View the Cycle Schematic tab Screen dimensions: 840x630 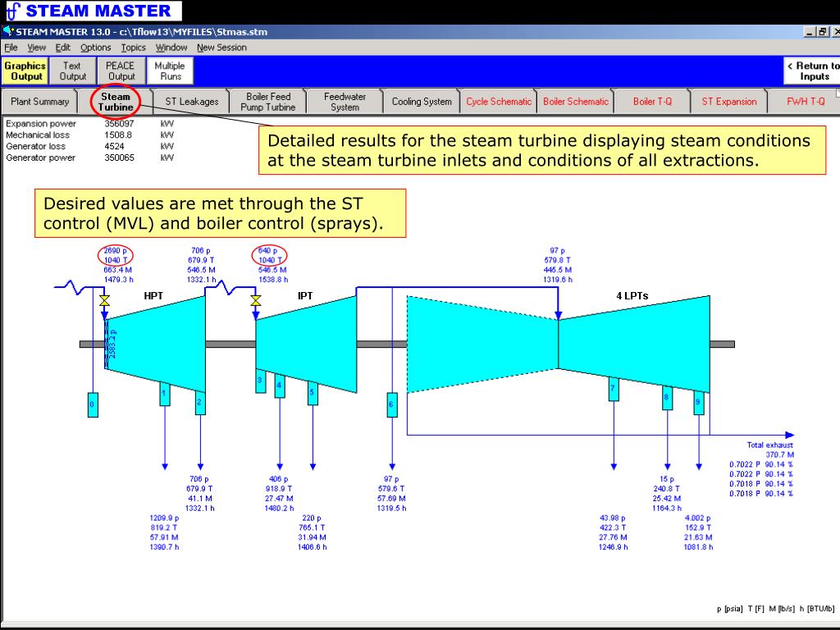pos(499,101)
